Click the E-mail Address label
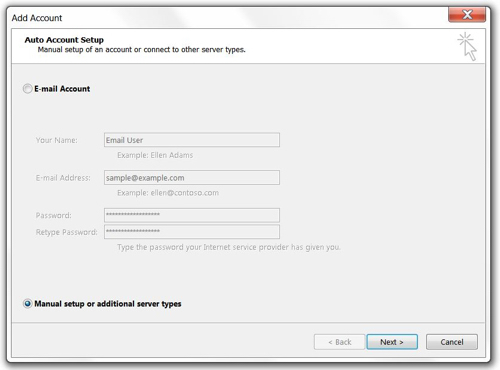Screen dimensions: 500x370 point(63,178)
